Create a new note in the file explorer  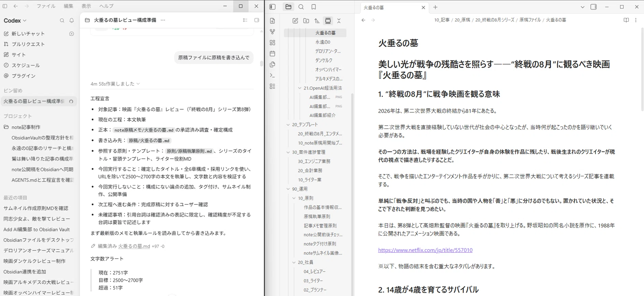[295, 21]
